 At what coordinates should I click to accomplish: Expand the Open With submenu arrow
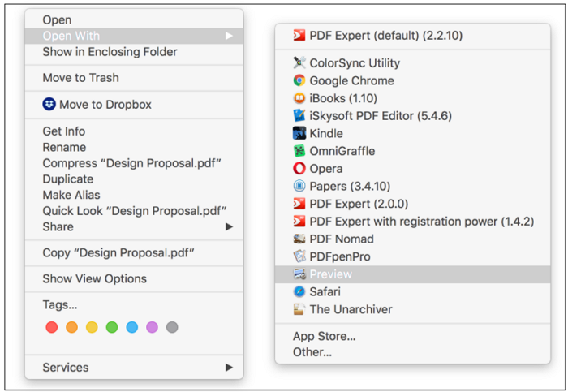pos(229,36)
